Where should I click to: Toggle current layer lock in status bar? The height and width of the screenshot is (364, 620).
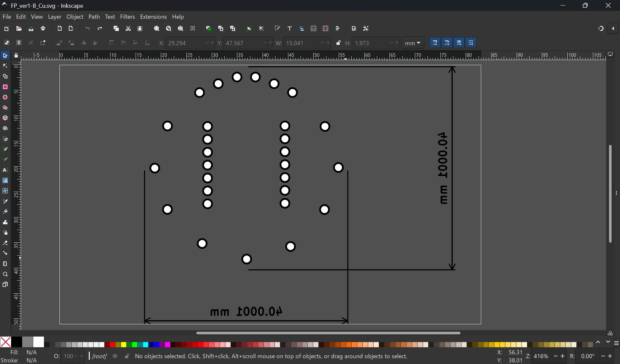pyautogui.click(x=127, y=356)
